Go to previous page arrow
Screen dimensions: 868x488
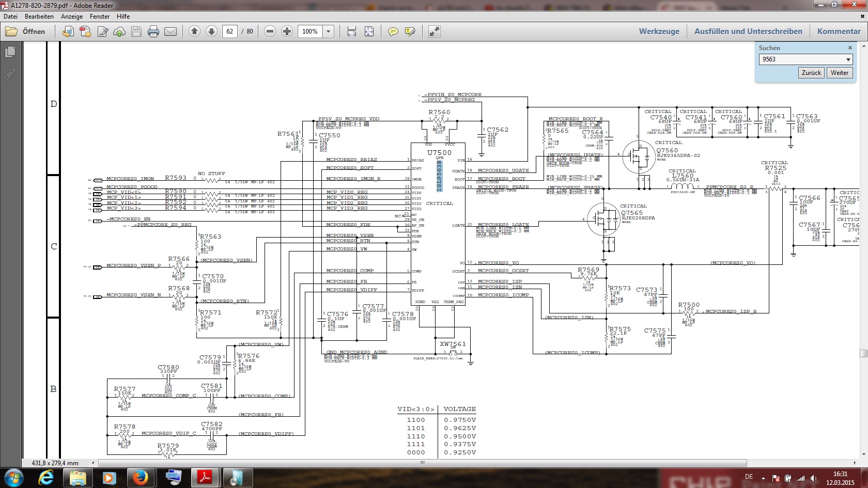point(194,32)
